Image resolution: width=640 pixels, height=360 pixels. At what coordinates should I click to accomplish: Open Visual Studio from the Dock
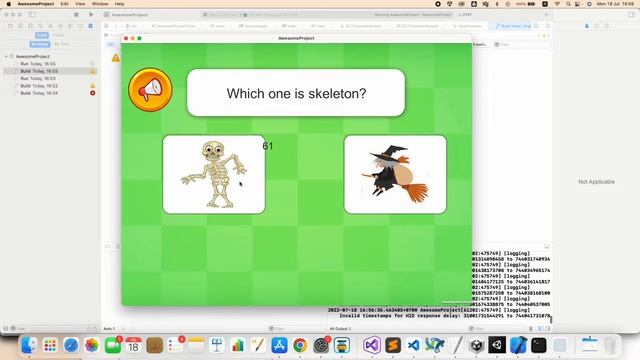(372, 345)
